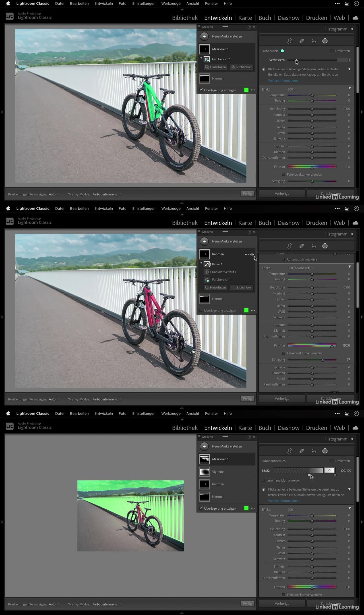Click the info icon beside the luminance hint text
Screen dimensions: 364x615
point(264,489)
